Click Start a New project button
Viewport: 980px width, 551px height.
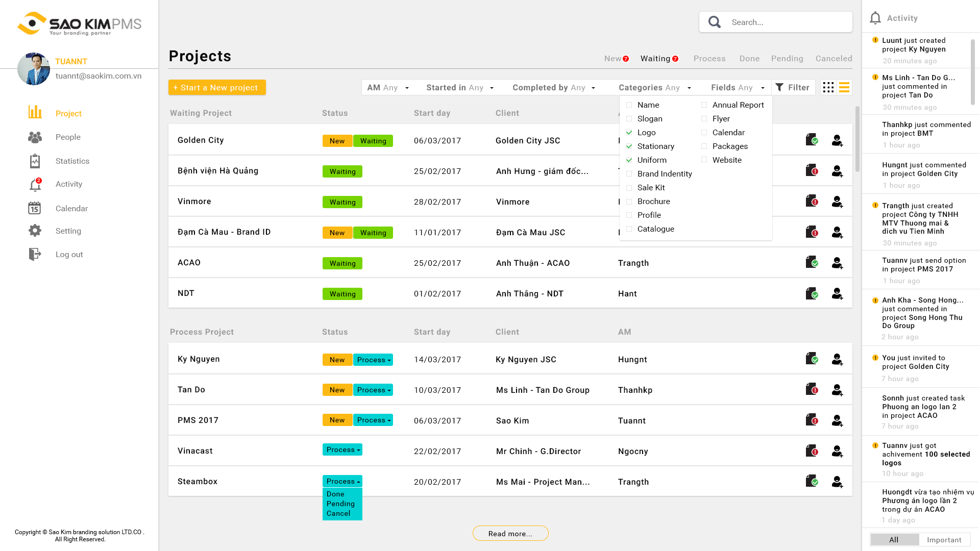tap(217, 87)
